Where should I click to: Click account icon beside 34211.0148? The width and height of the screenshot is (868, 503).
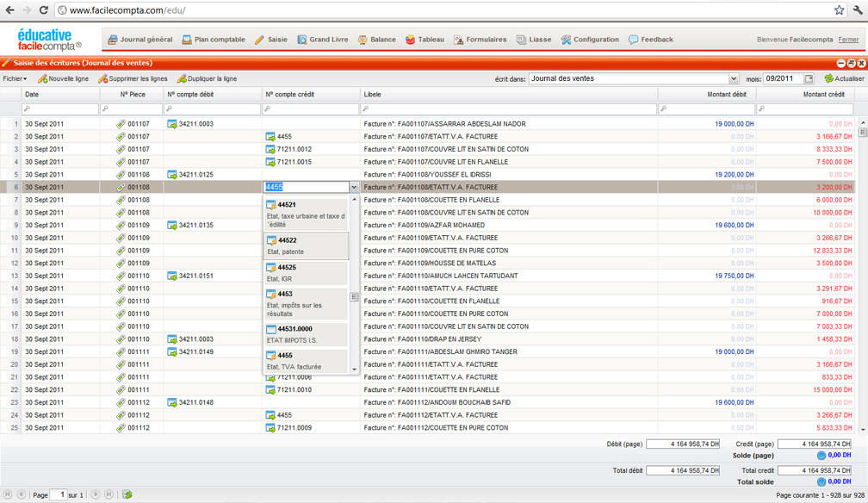(172, 403)
